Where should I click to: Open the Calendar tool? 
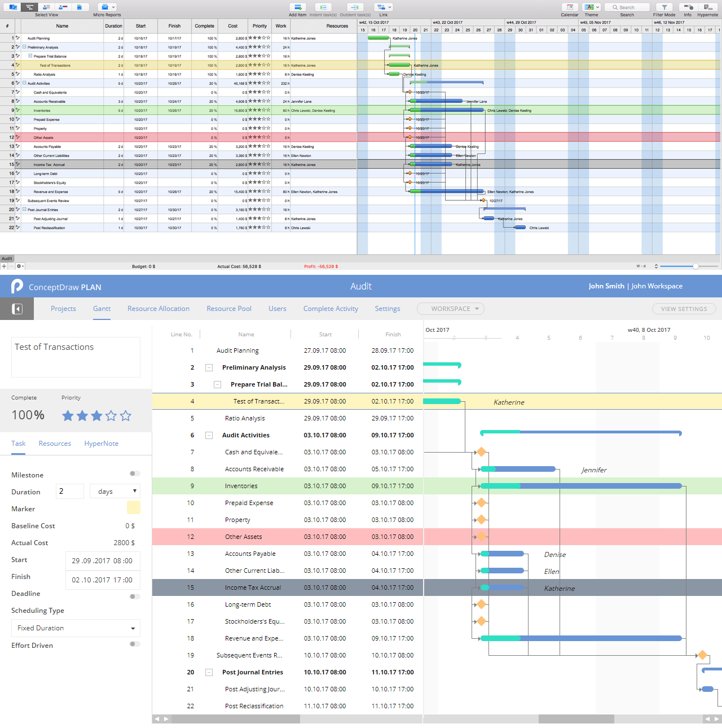tap(569, 7)
